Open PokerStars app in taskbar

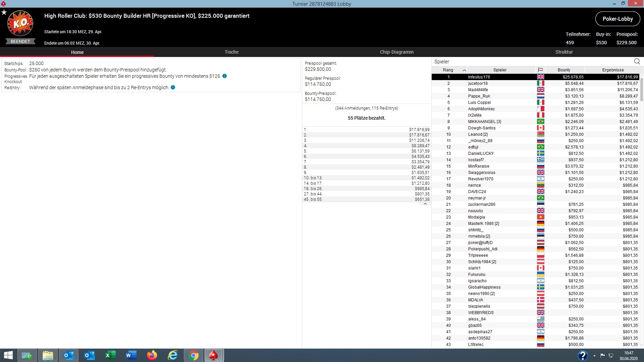coord(213,355)
